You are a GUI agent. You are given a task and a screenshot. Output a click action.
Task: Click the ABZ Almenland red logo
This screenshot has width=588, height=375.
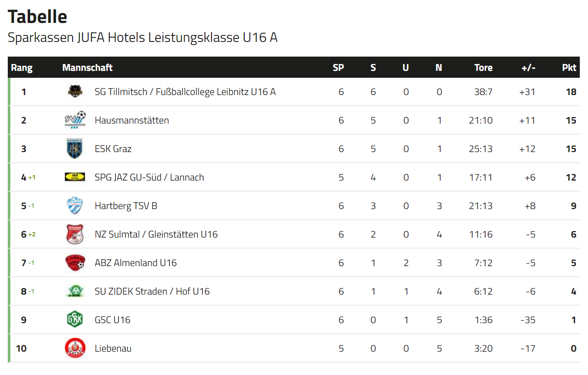coord(75,263)
